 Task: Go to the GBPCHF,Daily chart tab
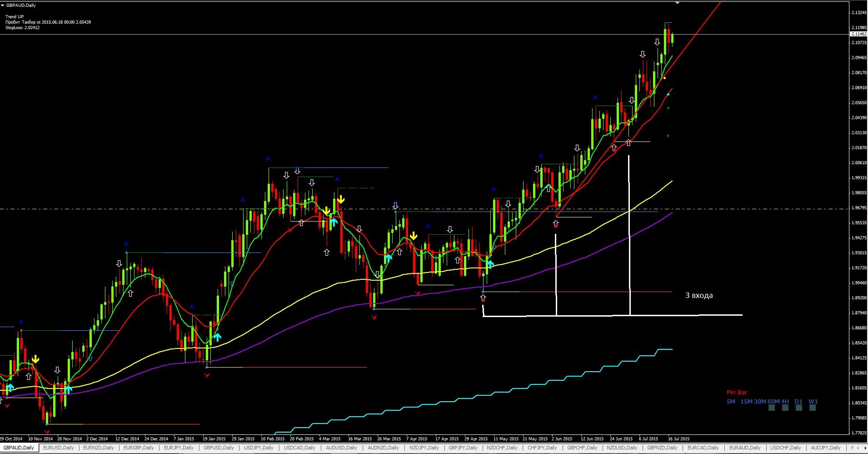[582, 448]
